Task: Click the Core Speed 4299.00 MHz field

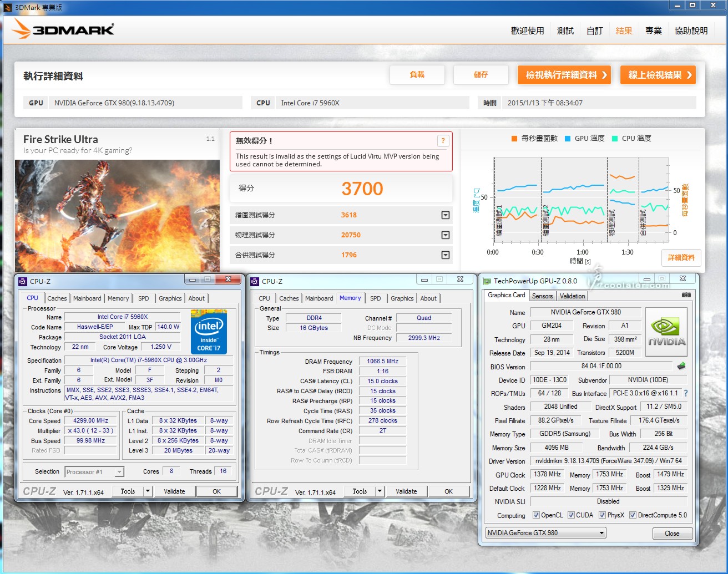Action: (x=91, y=421)
